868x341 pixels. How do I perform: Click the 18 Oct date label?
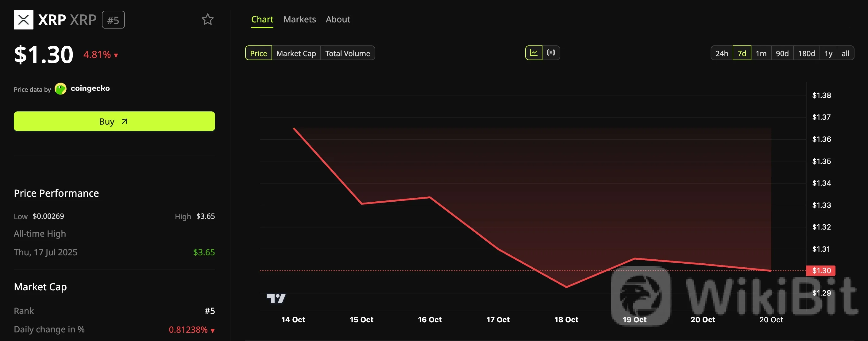(566, 320)
